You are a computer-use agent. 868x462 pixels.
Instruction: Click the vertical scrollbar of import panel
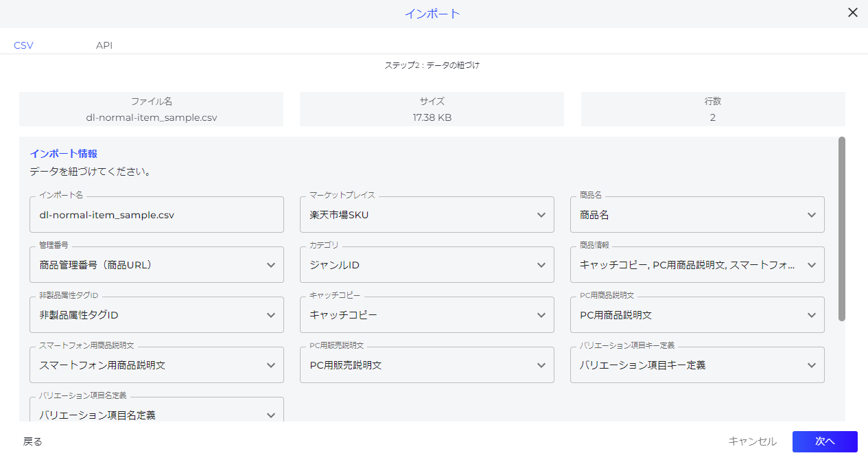click(842, 229)
